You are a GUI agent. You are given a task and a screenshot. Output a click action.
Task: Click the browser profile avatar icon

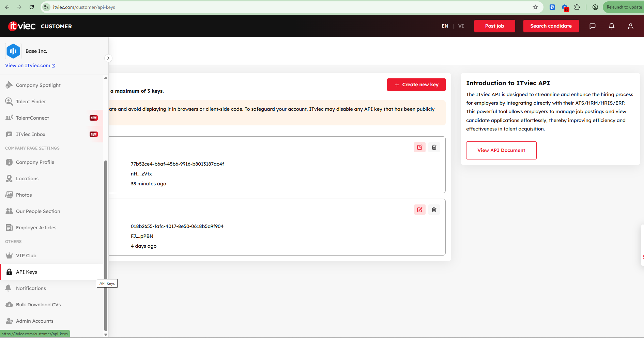coord(595,7)
